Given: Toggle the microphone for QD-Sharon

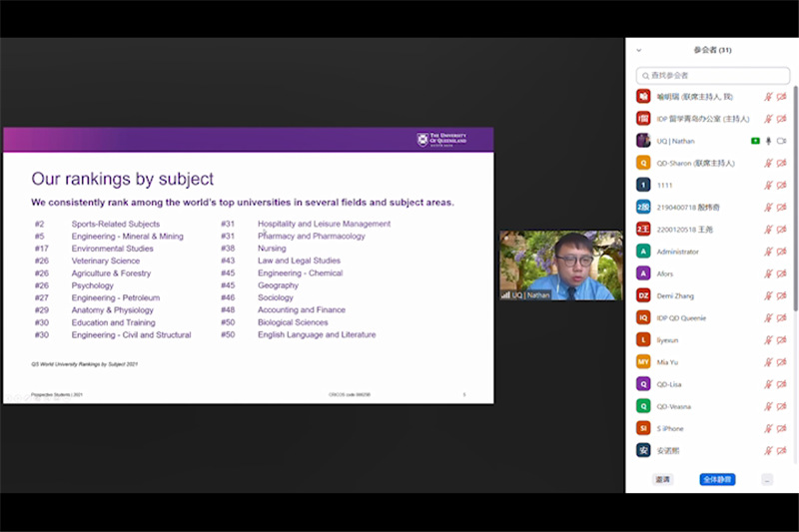Looking at the screenshot, I should coord(768,163).
